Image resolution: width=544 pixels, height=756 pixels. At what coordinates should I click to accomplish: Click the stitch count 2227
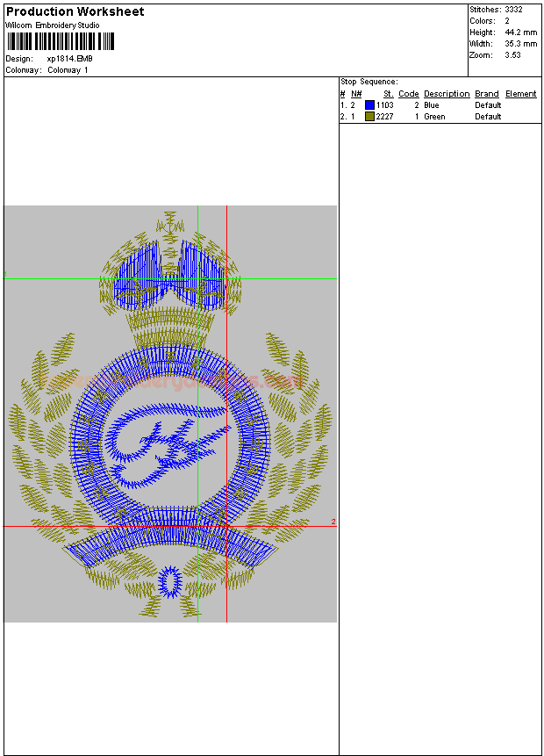[x=384, y=117]
